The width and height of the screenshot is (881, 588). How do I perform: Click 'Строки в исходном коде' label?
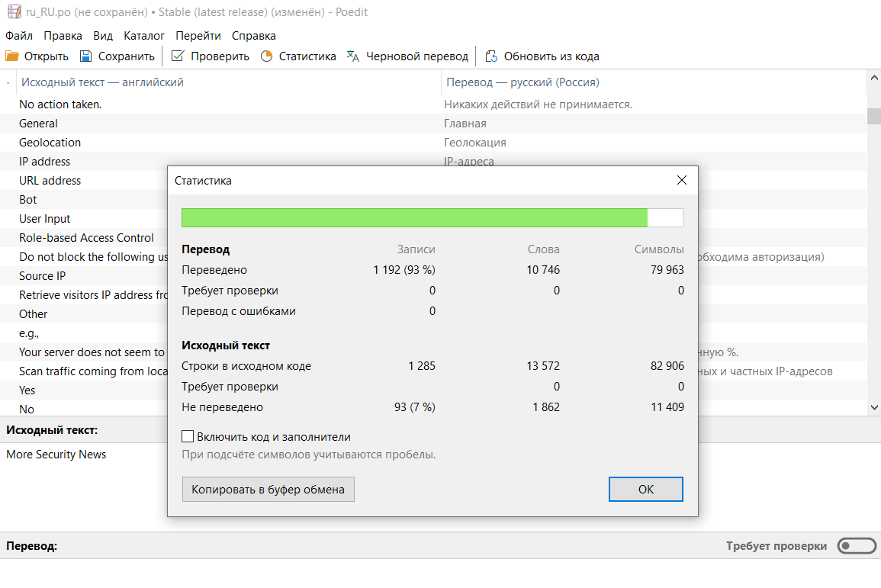tap(246, 365)
